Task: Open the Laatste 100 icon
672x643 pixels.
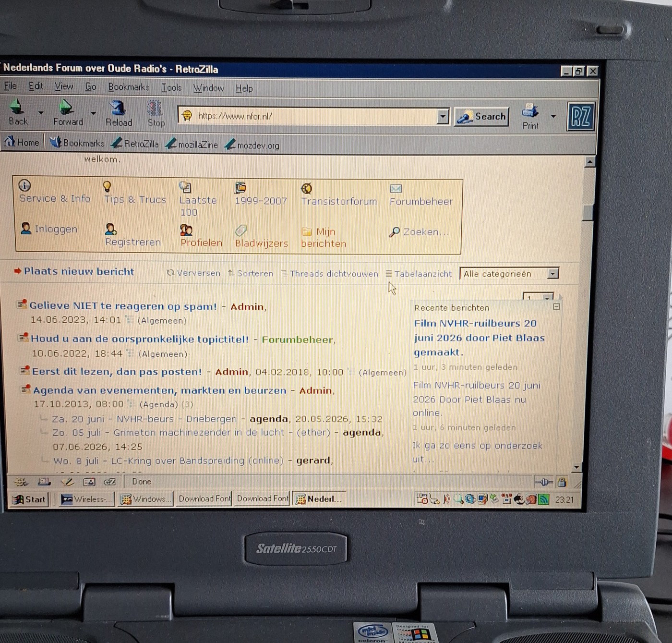Action: [x=185, y=187]
